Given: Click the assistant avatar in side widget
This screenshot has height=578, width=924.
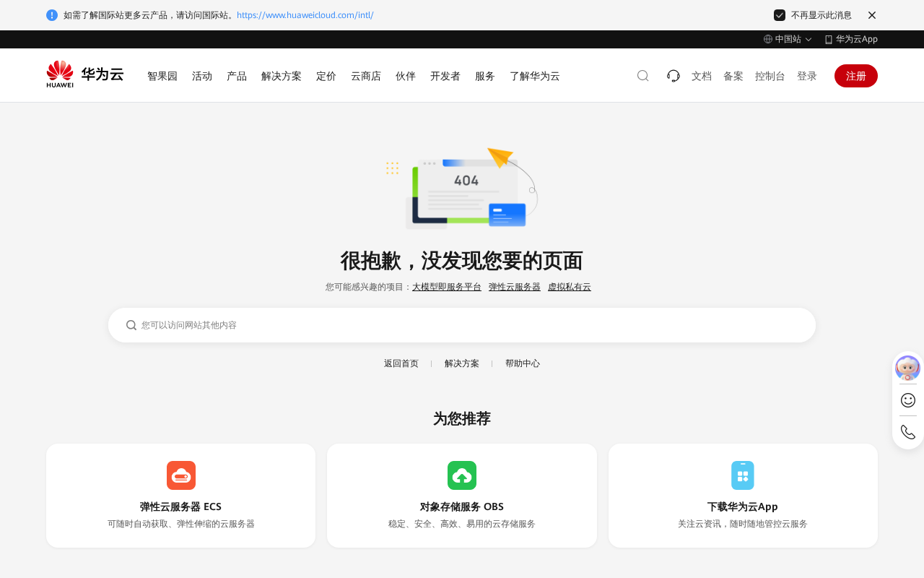Looking at the screenshot, I should coord(908,368).
